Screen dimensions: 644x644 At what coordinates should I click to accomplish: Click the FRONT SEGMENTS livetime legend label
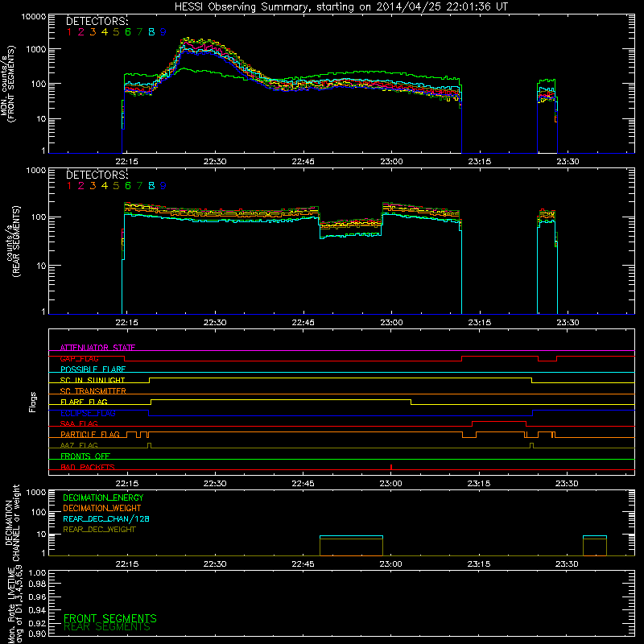(x=110, y=618)
